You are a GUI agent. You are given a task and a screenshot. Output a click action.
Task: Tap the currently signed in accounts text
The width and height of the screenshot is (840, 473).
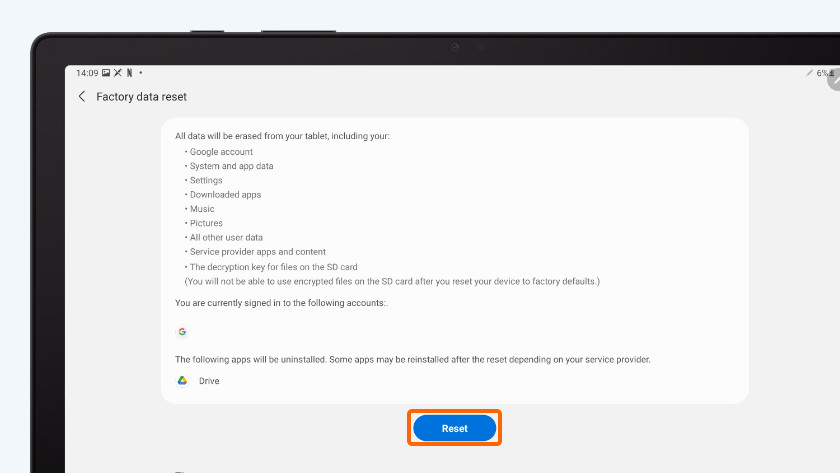281,303
